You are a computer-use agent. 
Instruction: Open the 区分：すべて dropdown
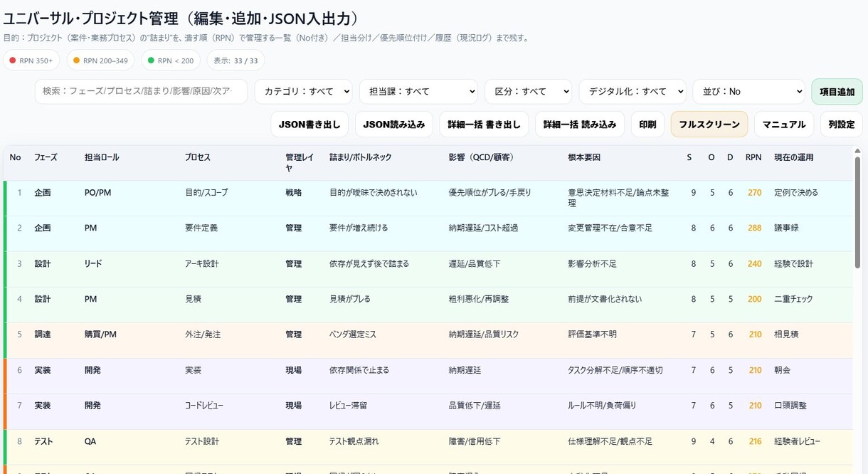click(529, 92)
